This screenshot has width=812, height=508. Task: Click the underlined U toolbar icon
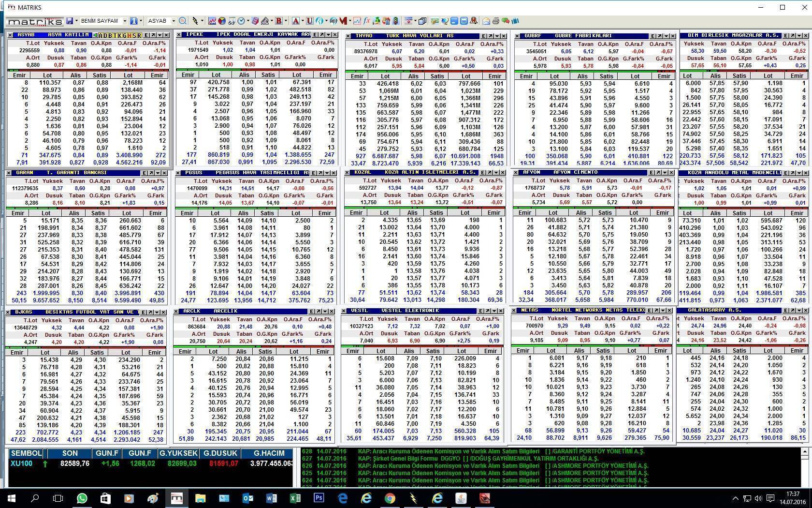point(309,21)
